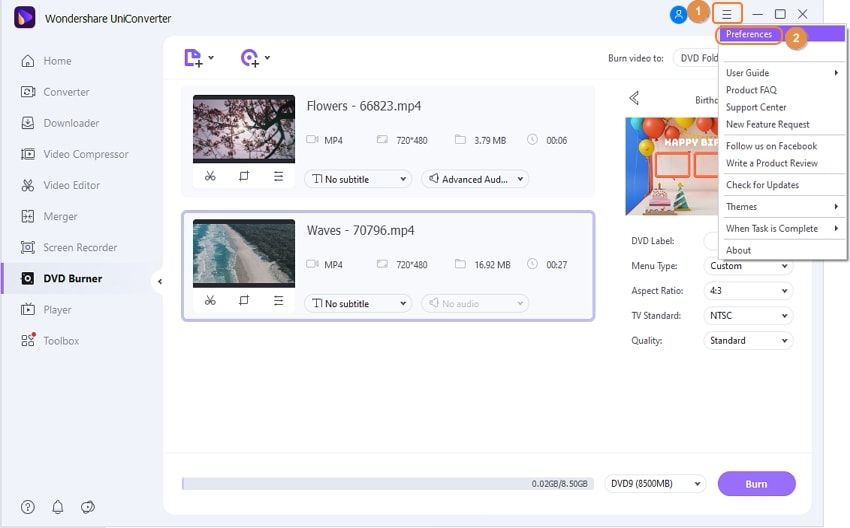Expand Load DVD dropdown arrow
Screen dimensions: 850x528
tap(267, 57)
